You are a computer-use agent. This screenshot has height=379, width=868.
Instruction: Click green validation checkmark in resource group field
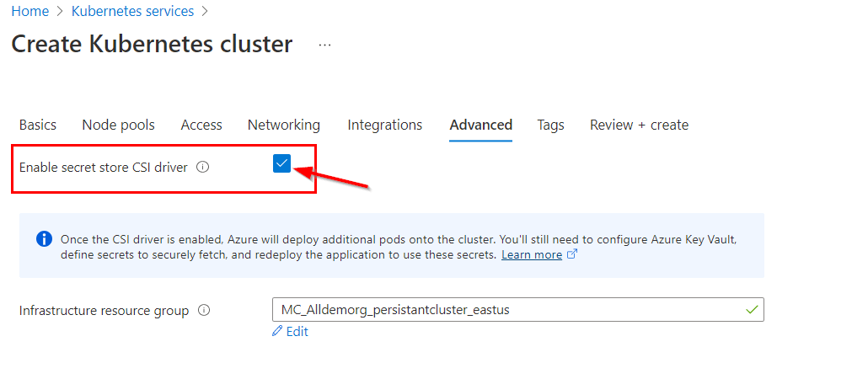point(752,309)
